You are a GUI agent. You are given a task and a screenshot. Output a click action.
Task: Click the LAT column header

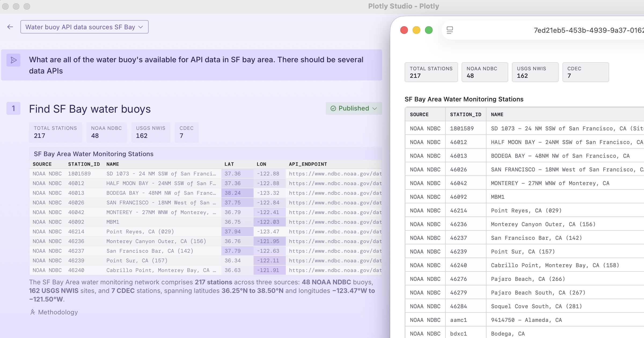click(x=229, y=164)
